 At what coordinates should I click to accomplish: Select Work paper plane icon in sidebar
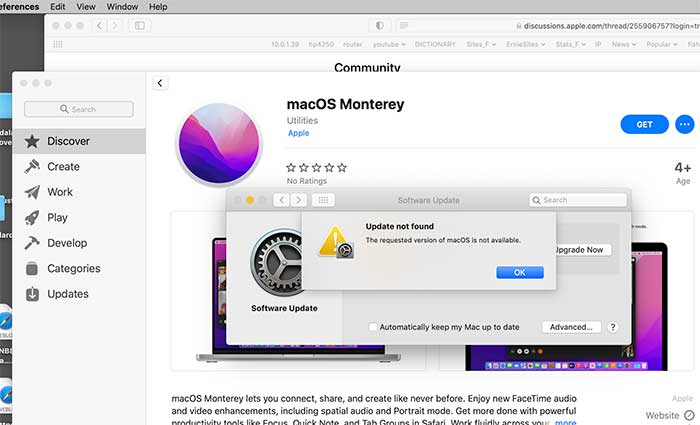click(32, 192)
